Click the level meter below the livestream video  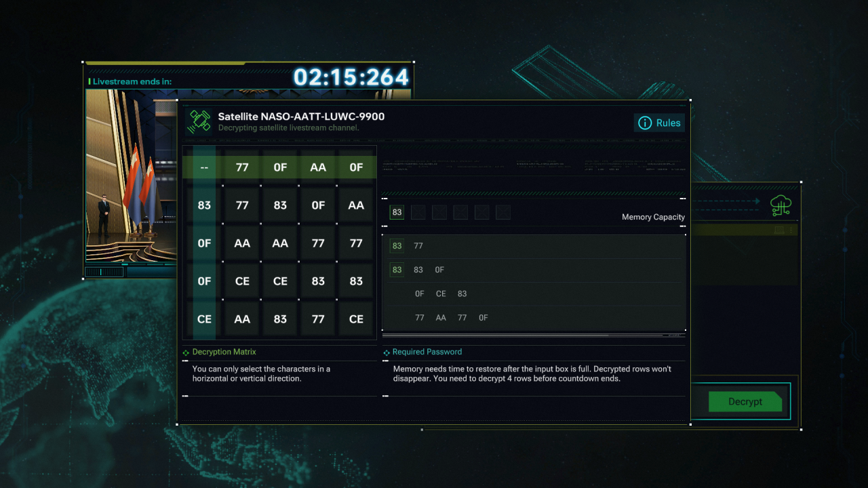[x=104, y=272]
